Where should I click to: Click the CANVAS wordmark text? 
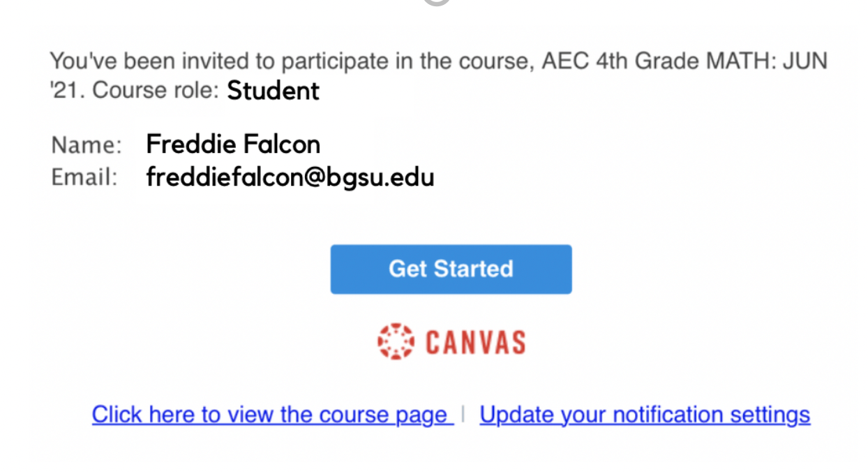point(474,342)
